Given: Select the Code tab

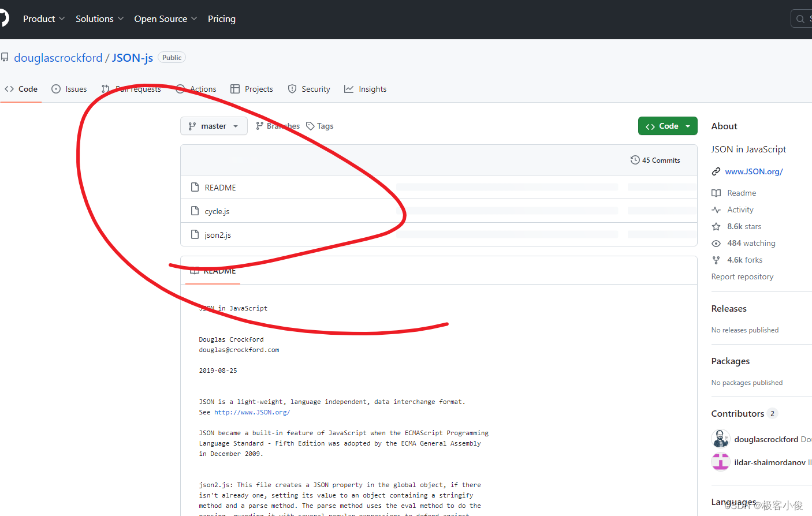Looking at the screenshot, I should point(21,89).
